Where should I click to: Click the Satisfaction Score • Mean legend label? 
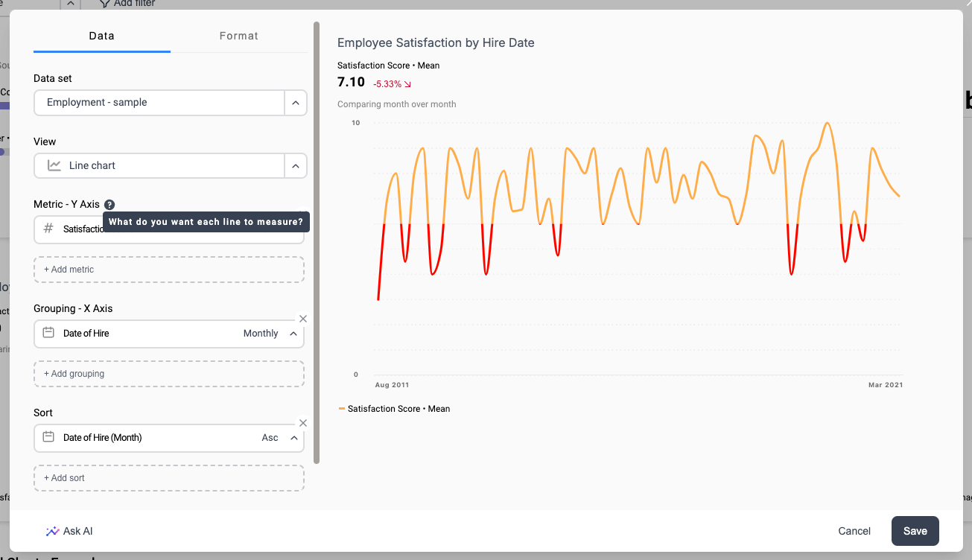pyautogui.click(x=398, y=409)
